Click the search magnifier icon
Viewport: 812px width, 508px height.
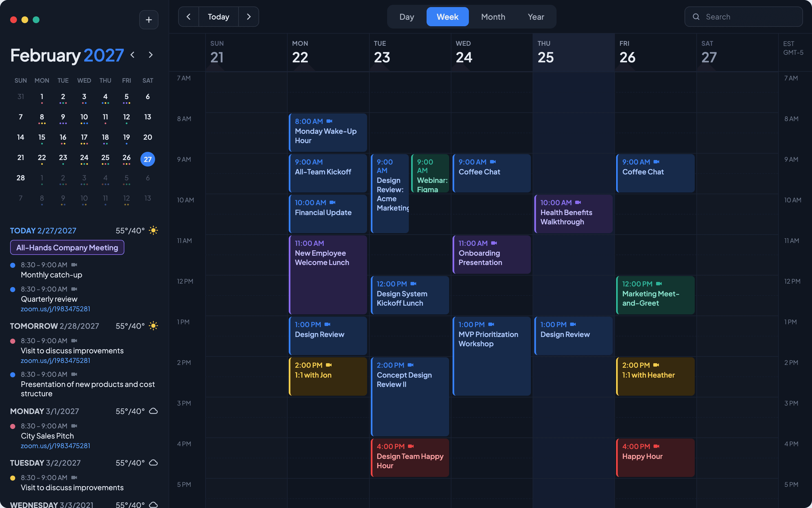(x=696, y=17)
